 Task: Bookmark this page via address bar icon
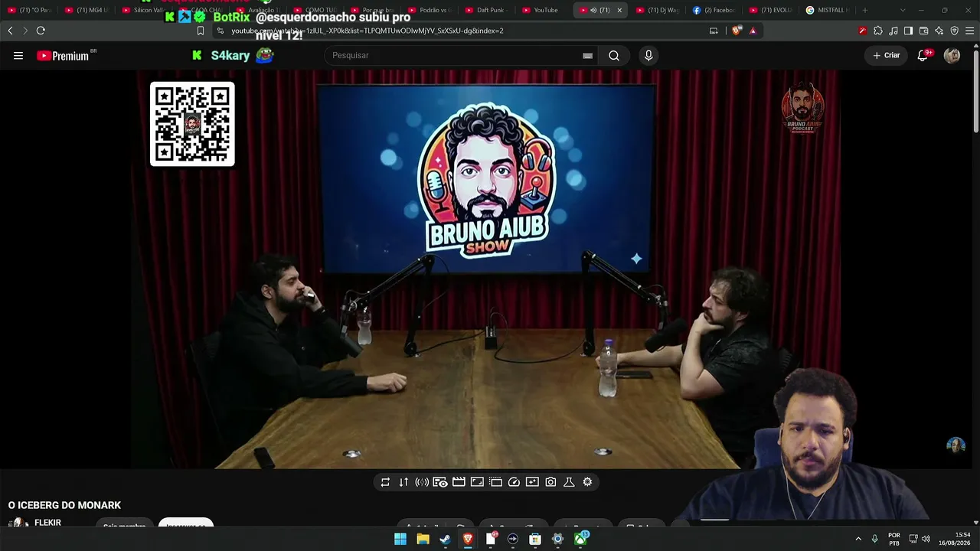pos(201,31)
